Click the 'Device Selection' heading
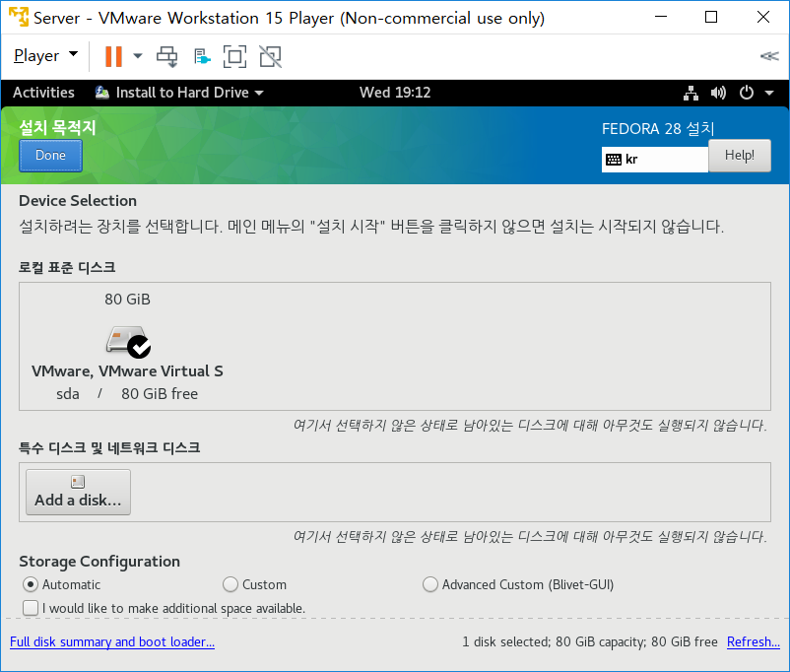Image resolution: width=790 pixels, height=672 pixels. pos(78,201)
